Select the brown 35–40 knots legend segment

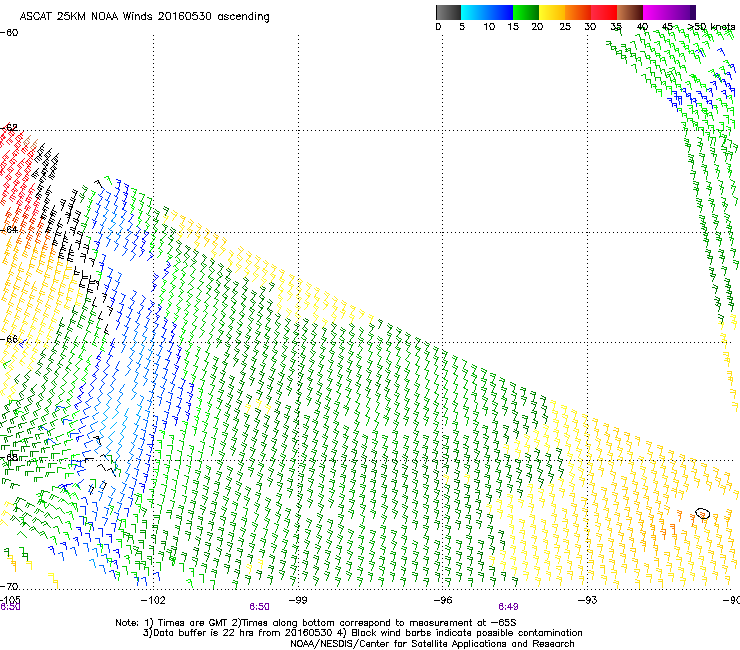point(630,12)
